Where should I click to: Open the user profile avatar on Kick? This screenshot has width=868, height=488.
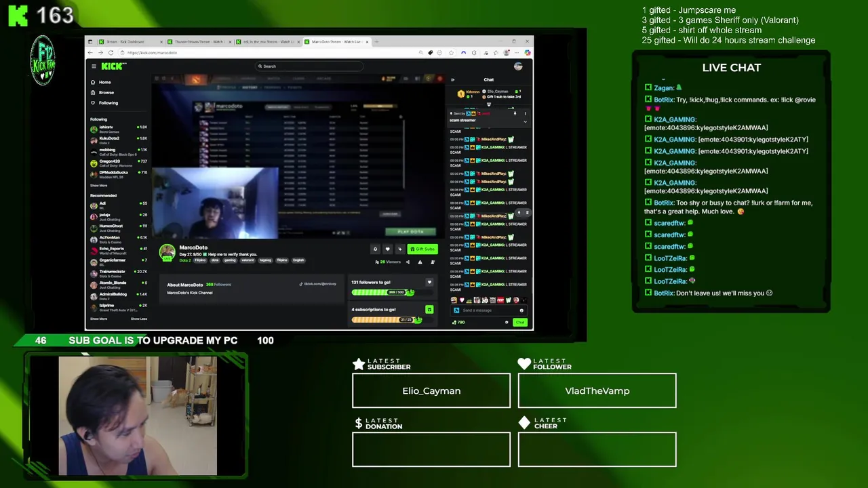tap(518, 66)
